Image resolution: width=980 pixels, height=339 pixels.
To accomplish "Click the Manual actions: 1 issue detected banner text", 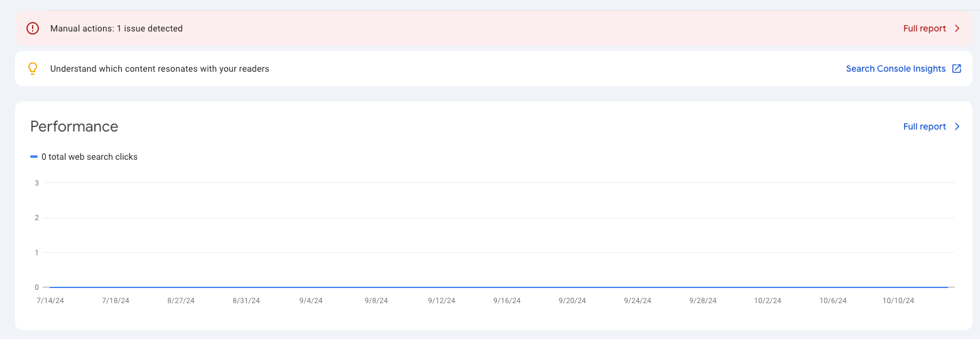I will point(116,28).
